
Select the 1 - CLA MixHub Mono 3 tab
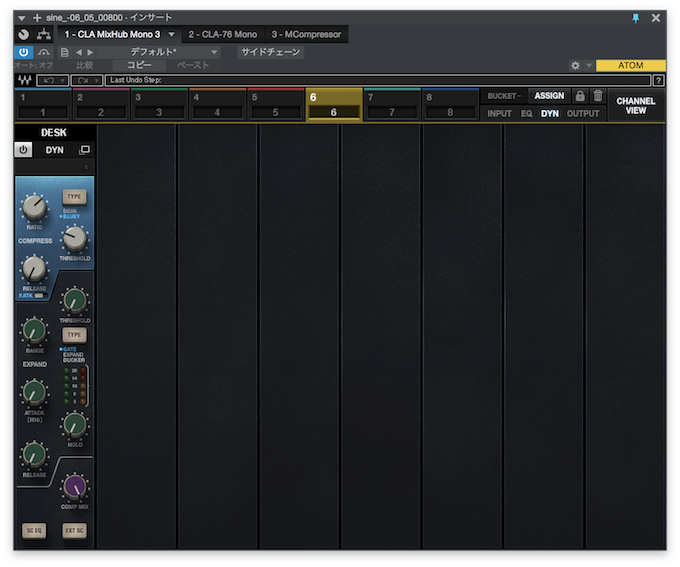click(112, 34)
